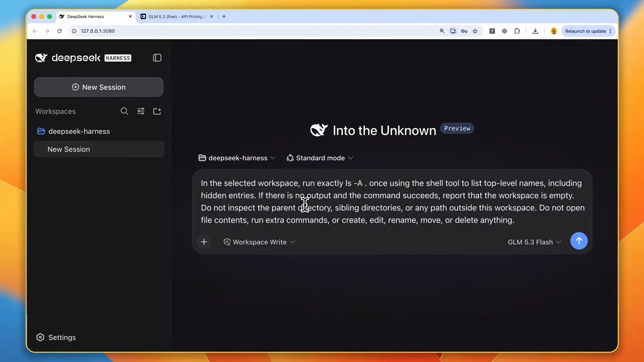
Task: Open the browser profile avatar
Action: click(553, 31)
